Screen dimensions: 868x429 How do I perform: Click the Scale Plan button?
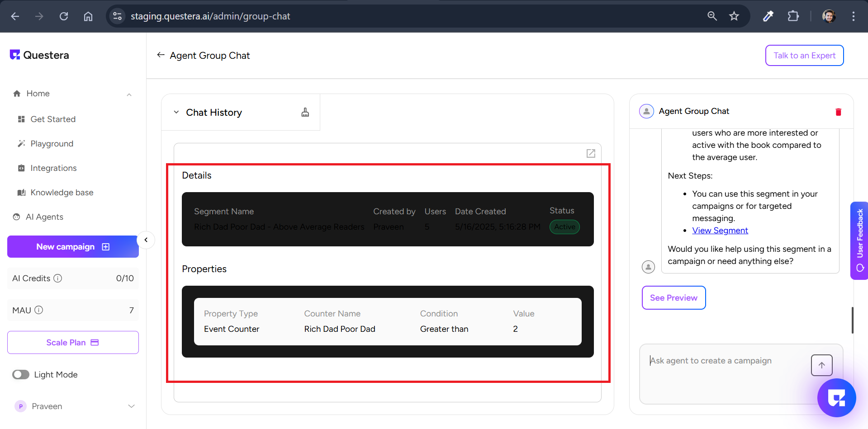[73, 343]
